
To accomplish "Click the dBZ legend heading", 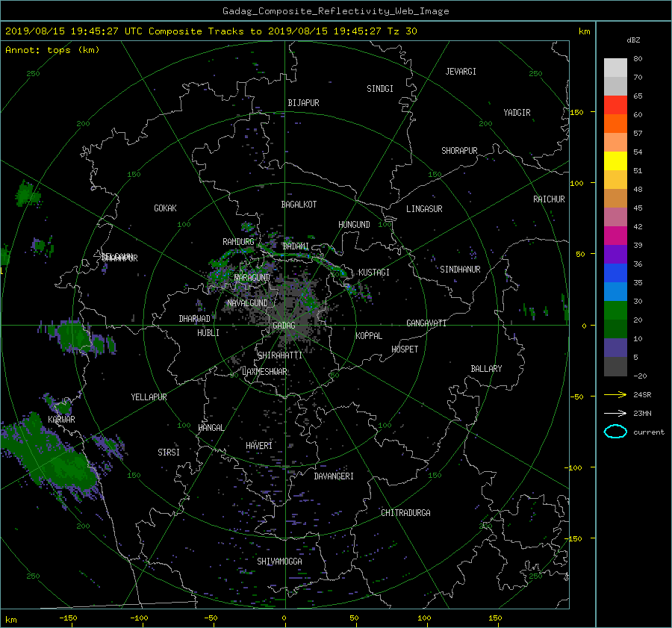I will (x=633, y=40).
